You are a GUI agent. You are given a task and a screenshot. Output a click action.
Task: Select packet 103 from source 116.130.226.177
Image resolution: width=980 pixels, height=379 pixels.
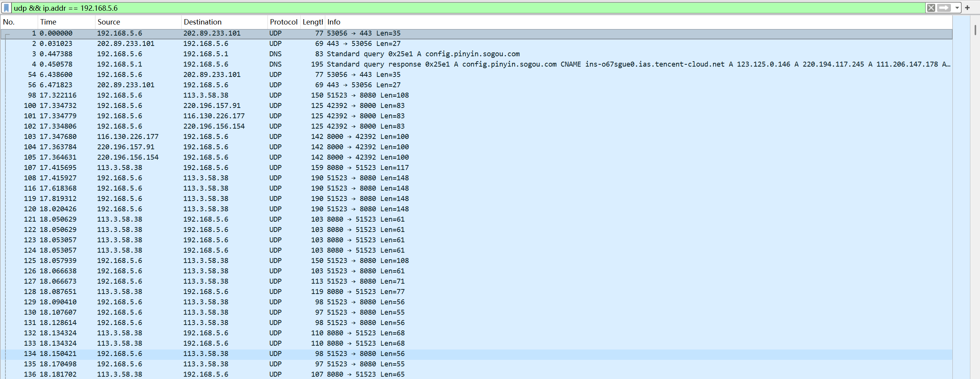click(x=476, y=137)
